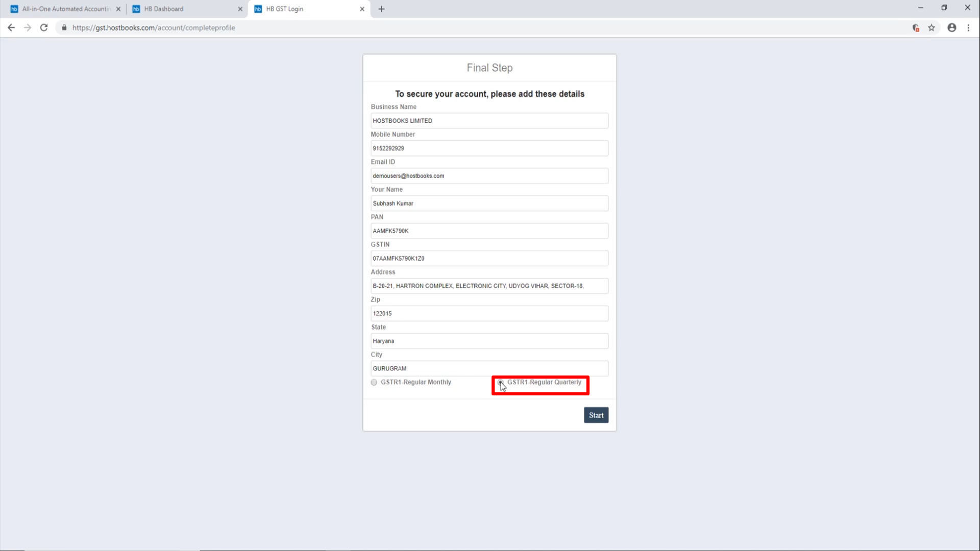The image size is (980, 551).
Task: Open the browser profile icon
Action: [952, 28]
